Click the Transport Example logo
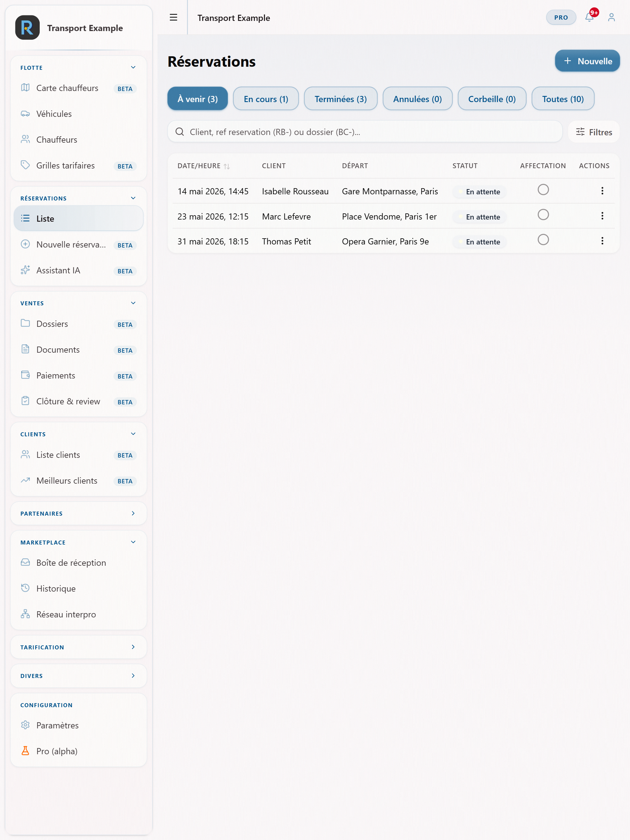Viewport: 630px width, 840px height. pos(27,28)
